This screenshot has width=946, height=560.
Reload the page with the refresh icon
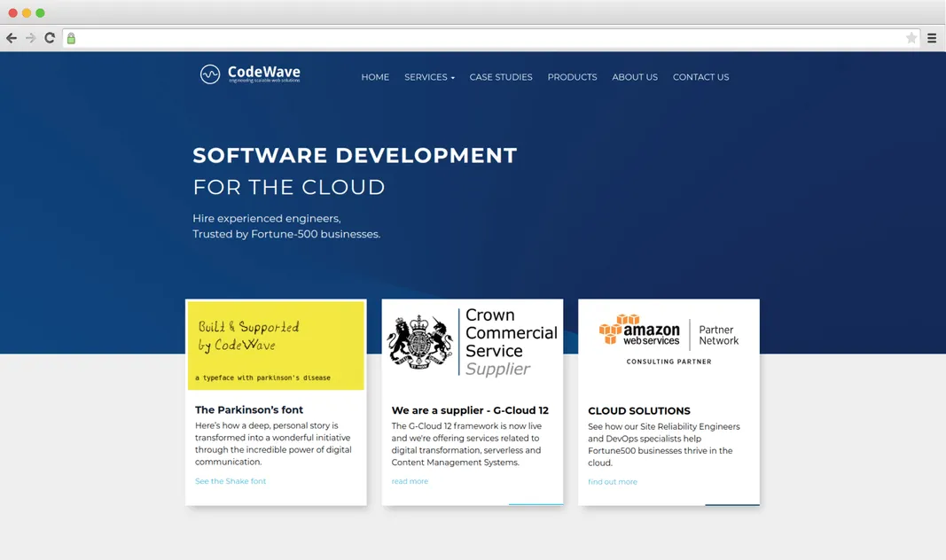coord(50,38)
